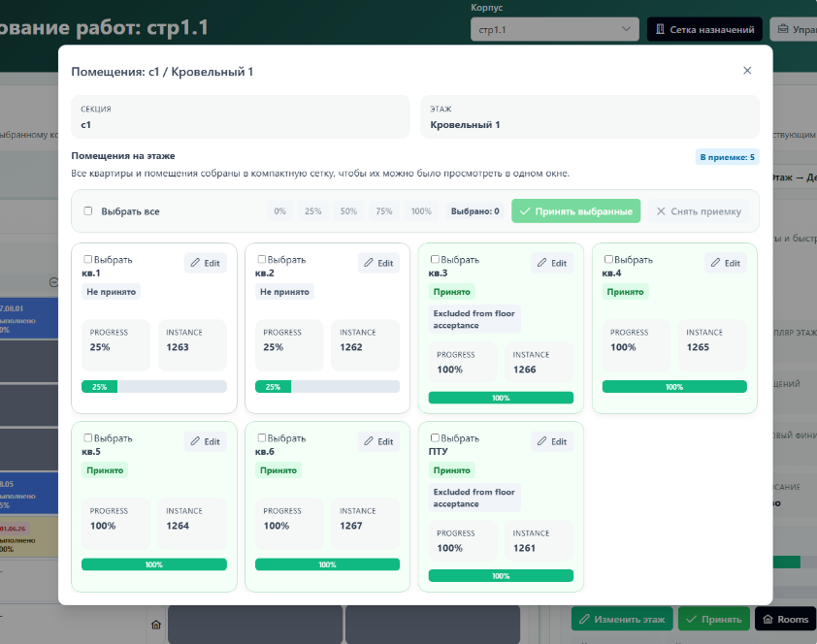Click кв.5 progress bar at 100%

coord(154,564)
